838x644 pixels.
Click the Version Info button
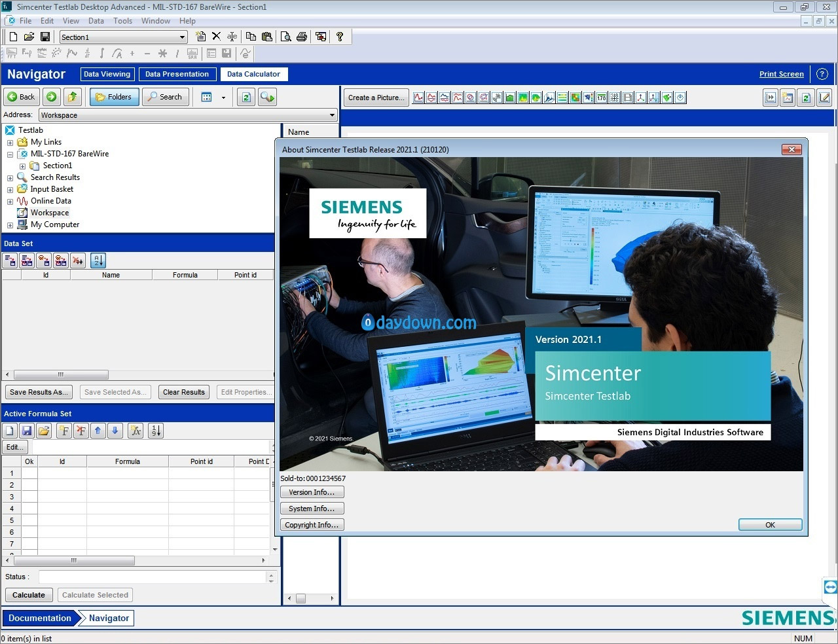point(312,492)
